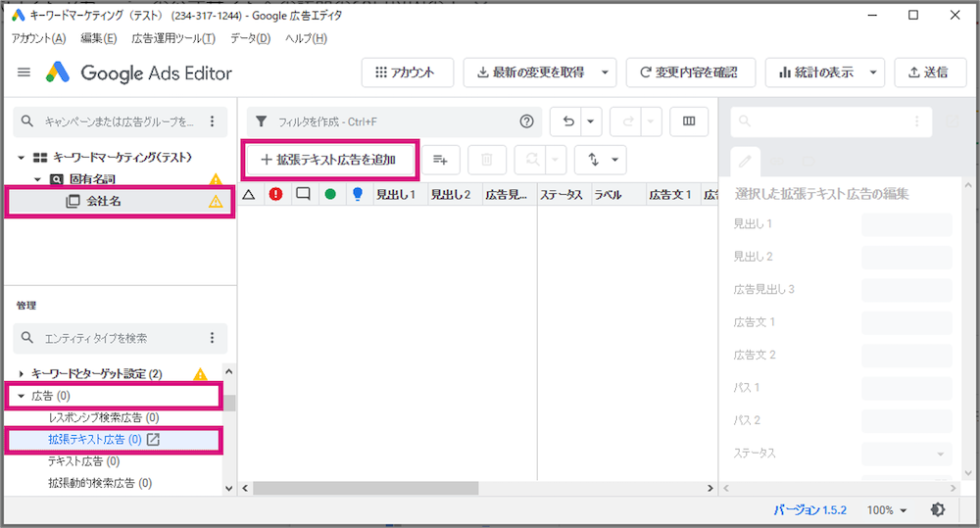
Task: Click the warning icon next to 会社名
Action: tap(216, 201)
